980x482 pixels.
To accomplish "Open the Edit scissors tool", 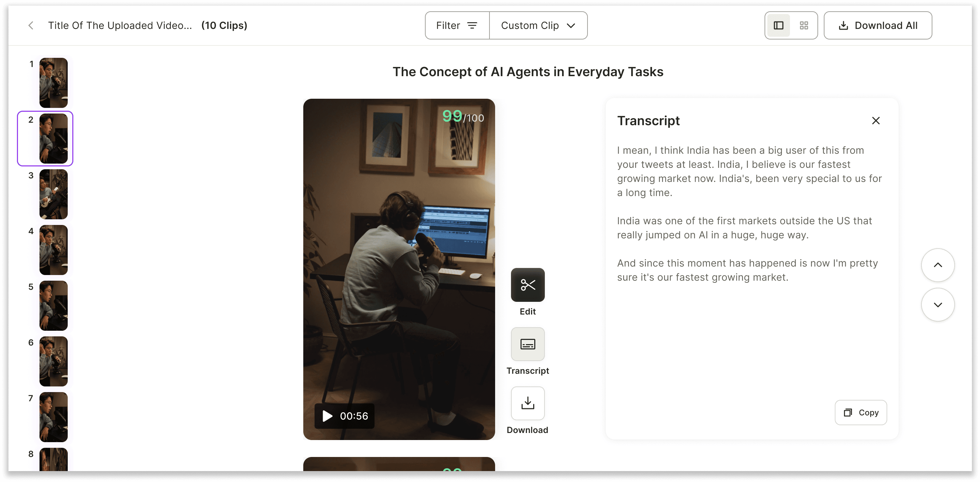I will pyautogui.click(x=528, y=285).
